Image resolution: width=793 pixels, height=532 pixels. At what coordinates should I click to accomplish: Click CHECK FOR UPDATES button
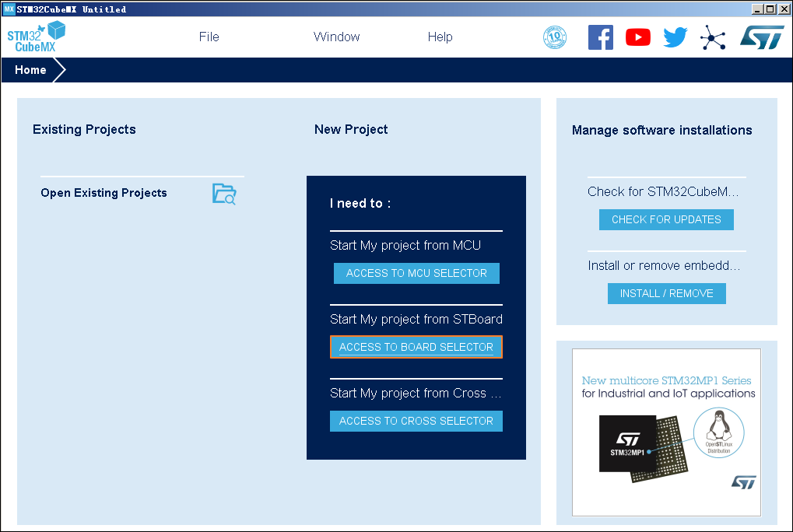pyautogui.click(x=666, y=220)
